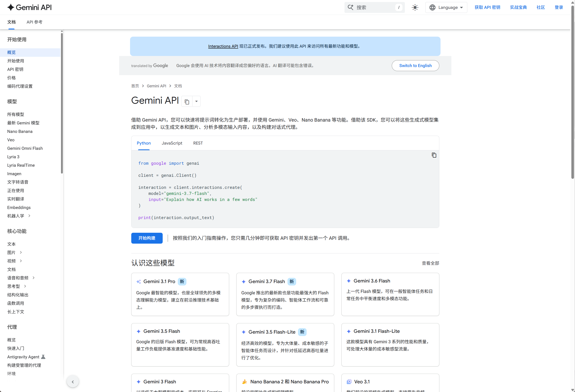This screenshot has height=392, width=575.
Task: Click inside the 搜索 search field
Action: point(375,7)
